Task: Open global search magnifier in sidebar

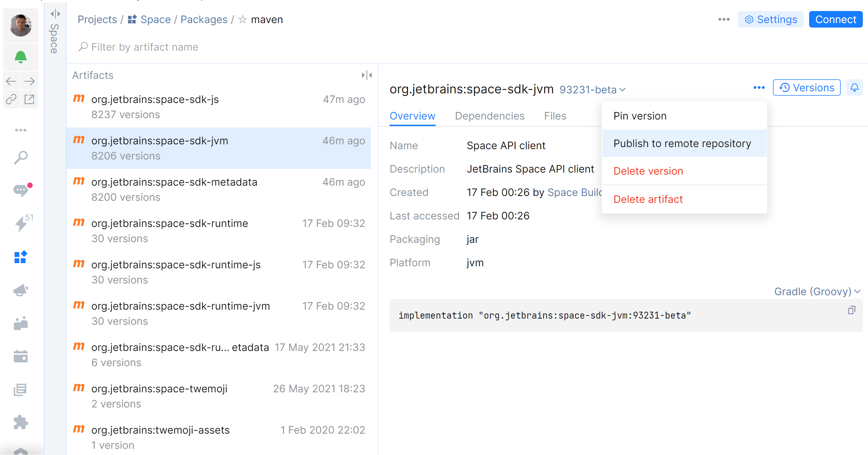Action: (x=21, y=157)
